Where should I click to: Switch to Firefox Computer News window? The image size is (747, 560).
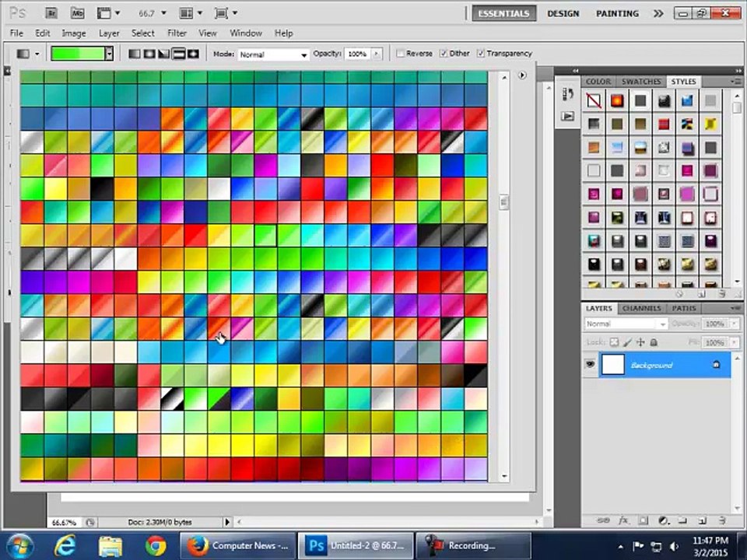click(237, 546)
